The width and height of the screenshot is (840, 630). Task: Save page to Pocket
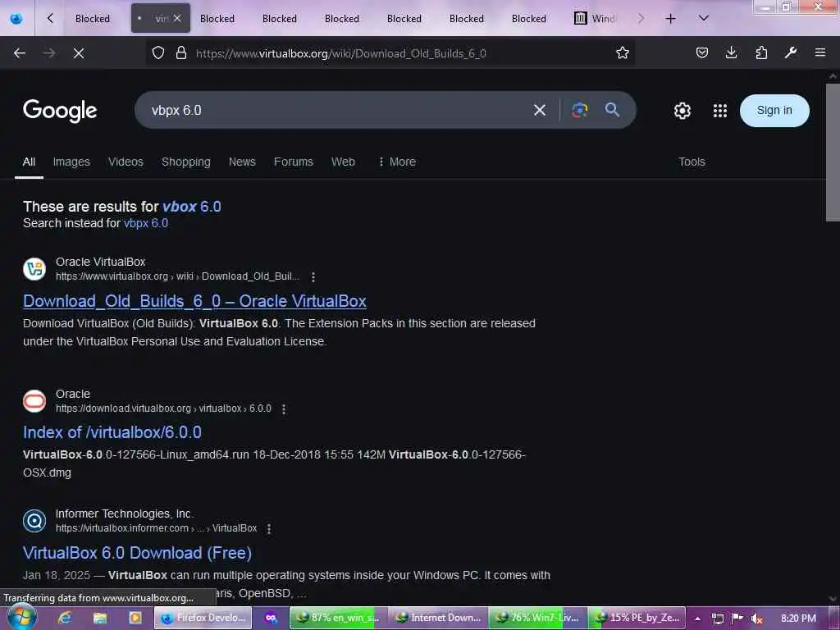point(702,52)
